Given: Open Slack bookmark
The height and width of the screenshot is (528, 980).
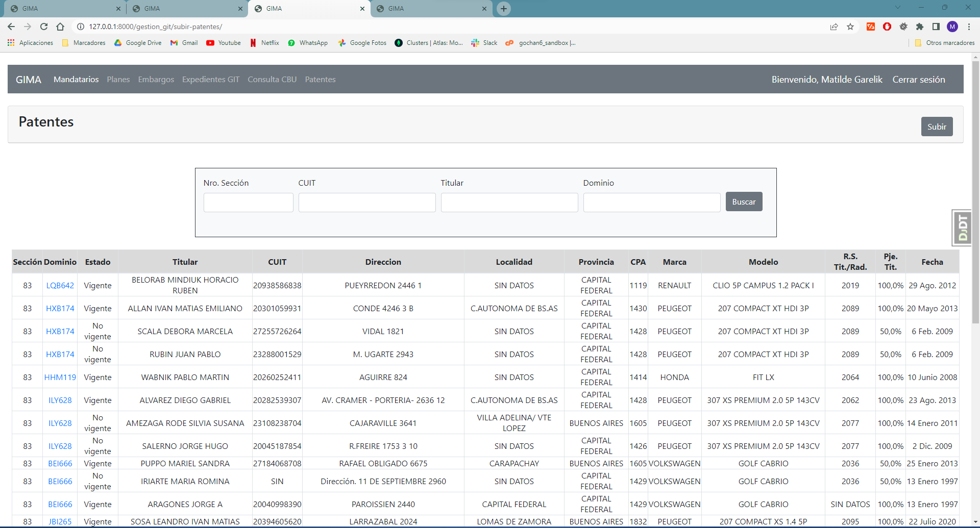Looking at the screenshot, I should click(484, 43).
